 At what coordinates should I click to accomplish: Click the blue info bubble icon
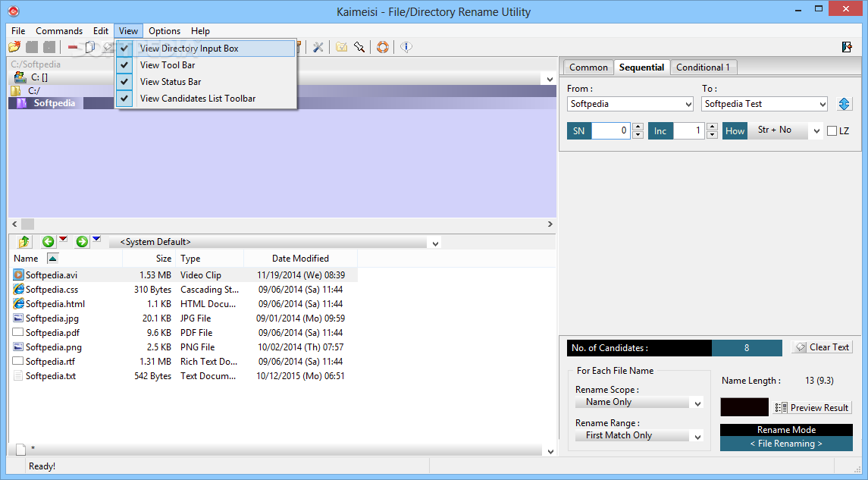click(x=406, y=47)
